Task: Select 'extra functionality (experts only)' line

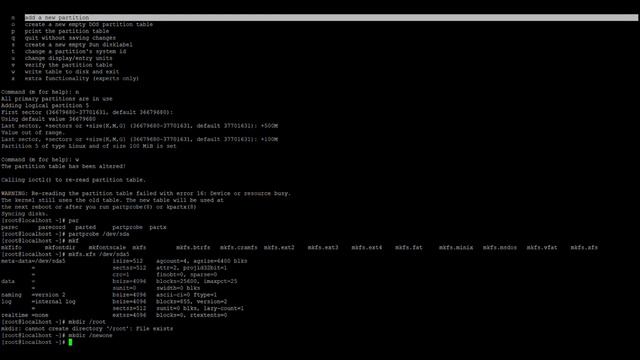Action: (82, 78)
